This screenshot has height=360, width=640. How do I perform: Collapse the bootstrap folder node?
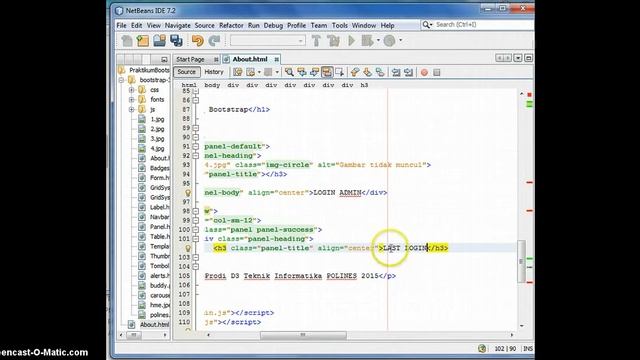[x=122, y=80]
